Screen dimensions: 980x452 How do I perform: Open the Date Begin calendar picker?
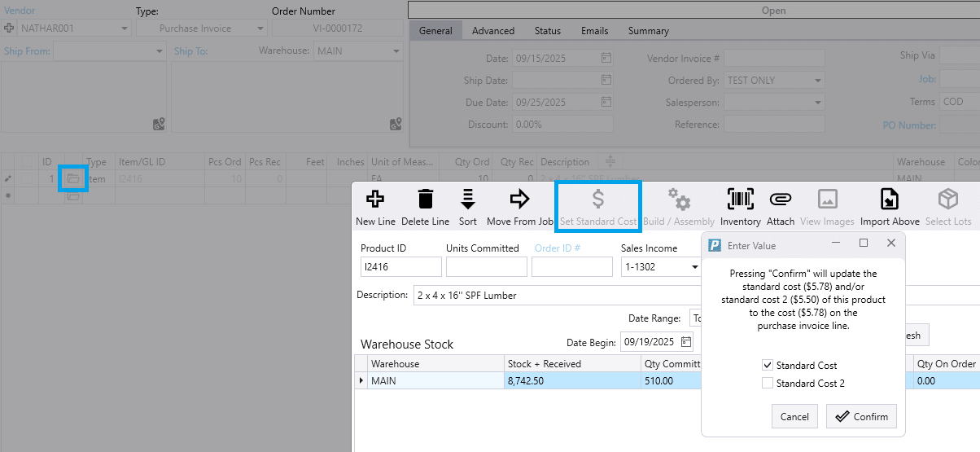click(686, 341)
